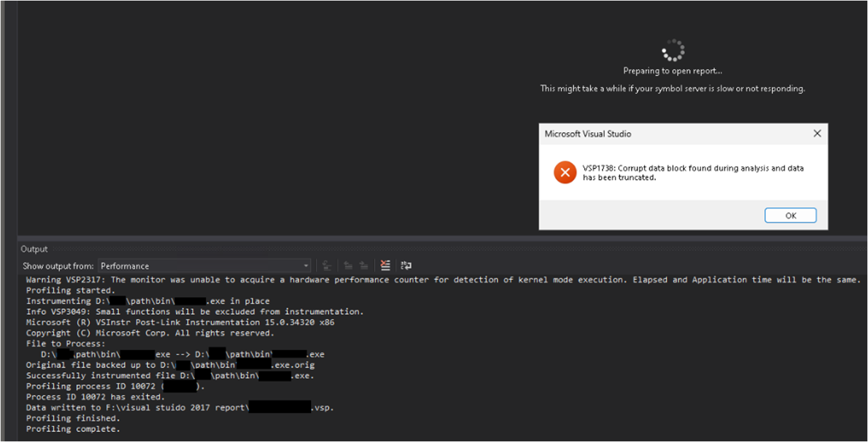Click the 'Process ID 10072 has exited.' line

pyautogui.click(x=95, y=397)
